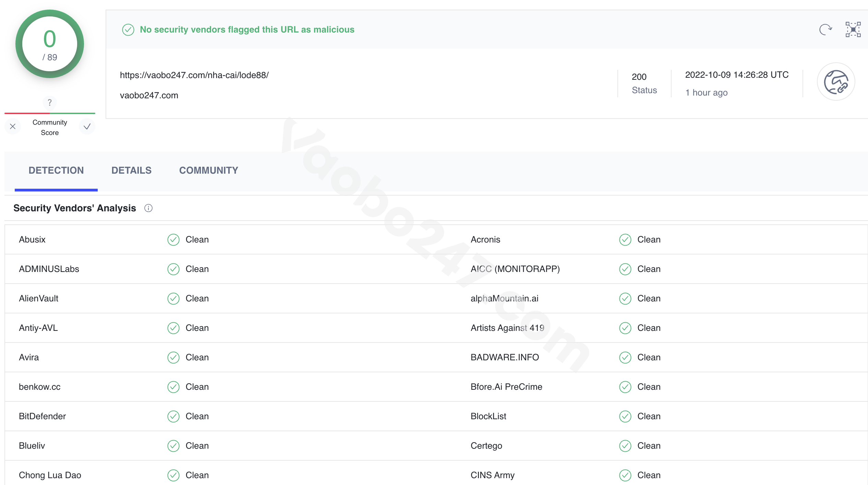
Task: Click the green checkmark score circle
Action: pyautogui.click(x=49, y=45)
